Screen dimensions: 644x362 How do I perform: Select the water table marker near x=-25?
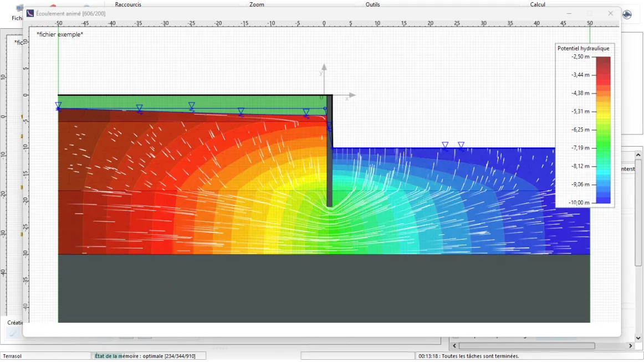[192, 106]
